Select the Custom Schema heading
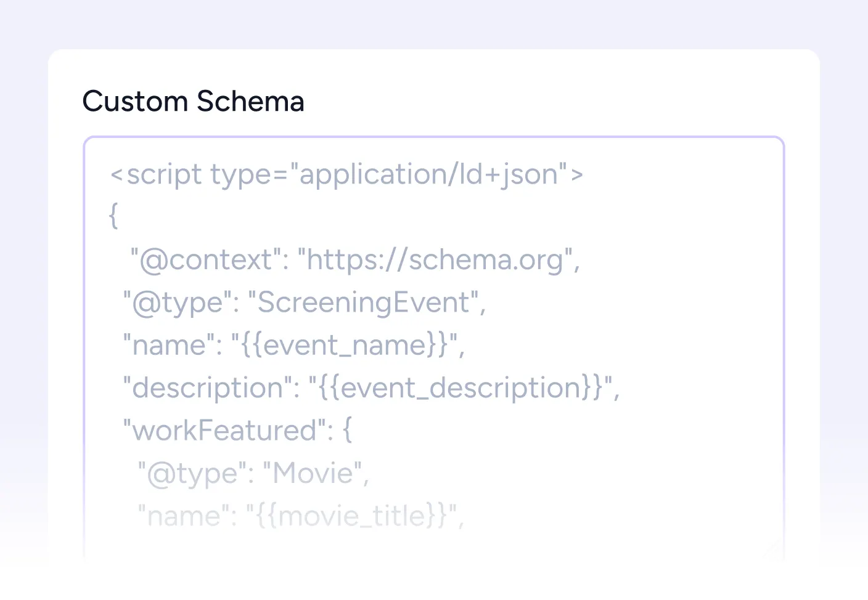This screenshot has height=600, width=868. [x=194, y=100]
